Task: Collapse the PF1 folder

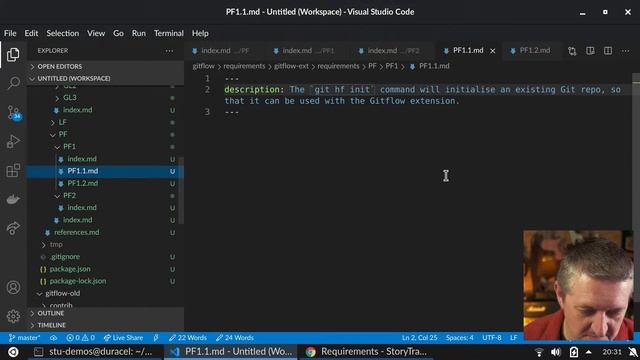Action: (69, 147)
